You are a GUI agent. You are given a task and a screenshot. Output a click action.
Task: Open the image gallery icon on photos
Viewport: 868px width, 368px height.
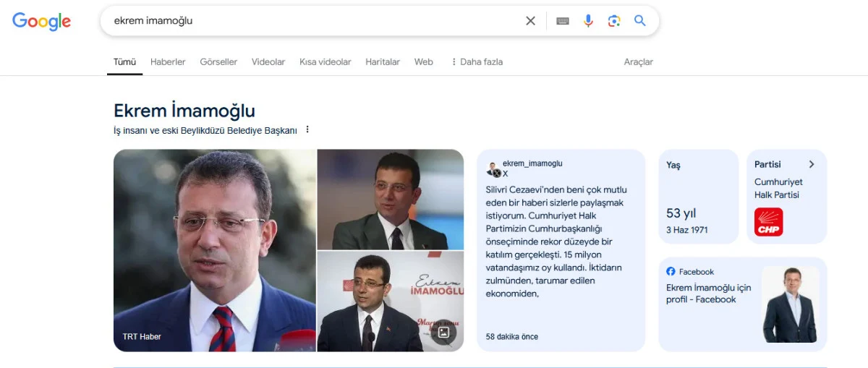tap(443, 333)
